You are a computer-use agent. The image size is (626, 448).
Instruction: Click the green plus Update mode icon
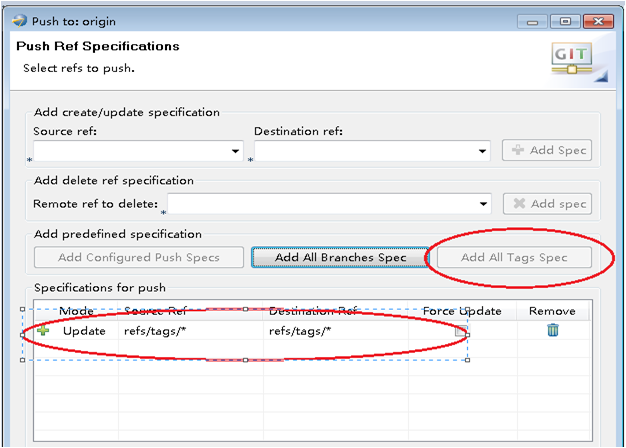(x=43, y=331)
